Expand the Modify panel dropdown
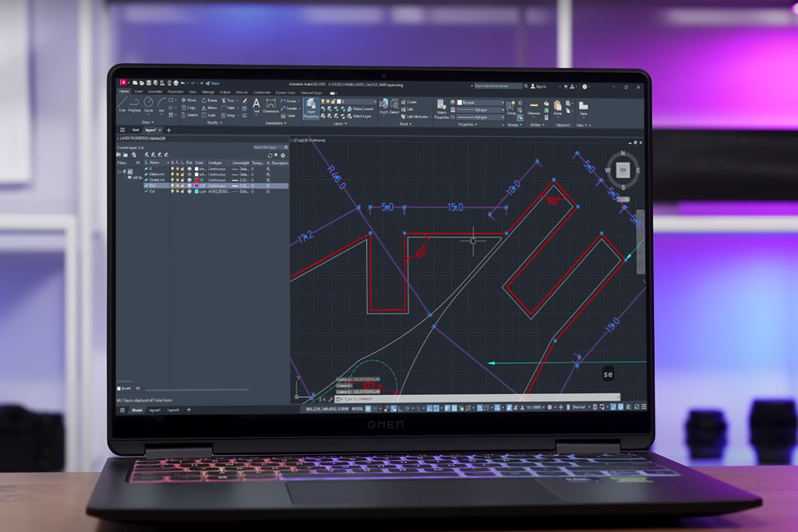This screenshot has height=532, width=798. 214,122
